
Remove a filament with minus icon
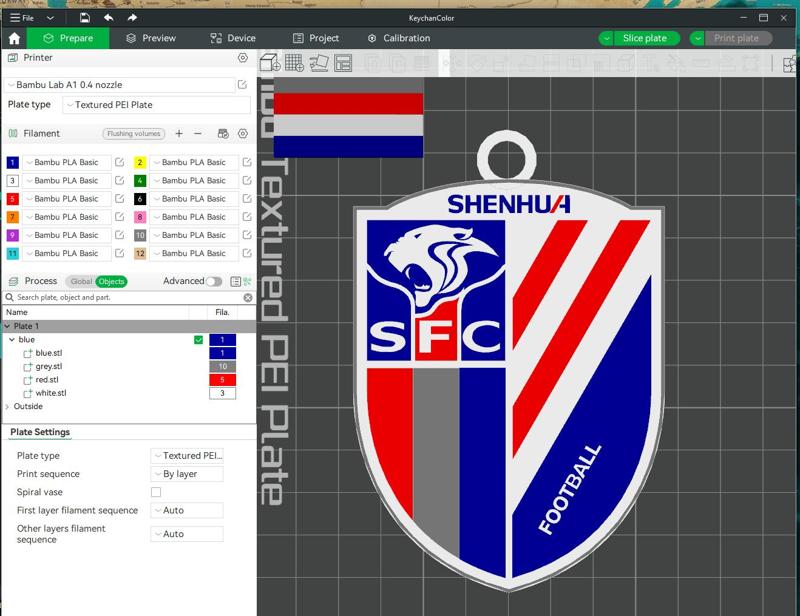pyautogui.click(x=198, y=134)
